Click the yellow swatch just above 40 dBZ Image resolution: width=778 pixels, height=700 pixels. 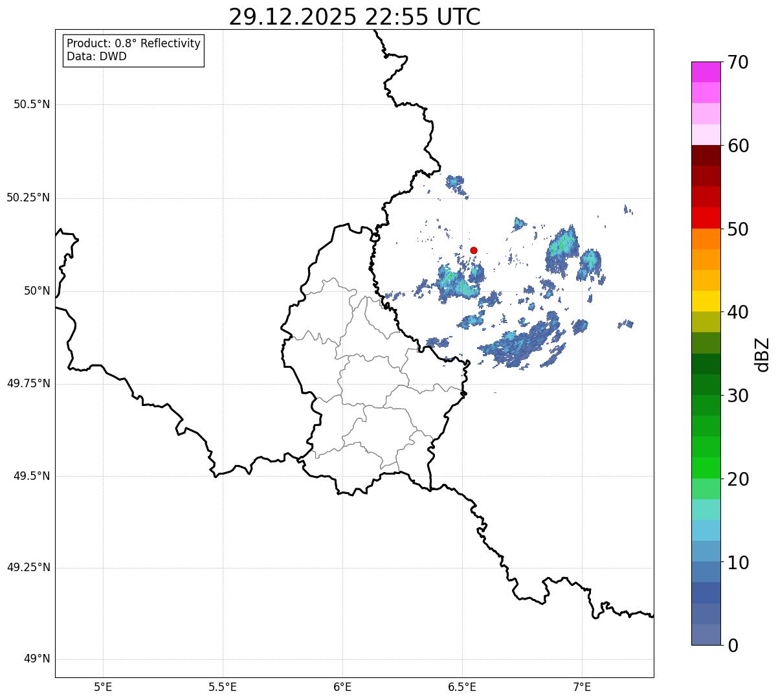point(706,301)
